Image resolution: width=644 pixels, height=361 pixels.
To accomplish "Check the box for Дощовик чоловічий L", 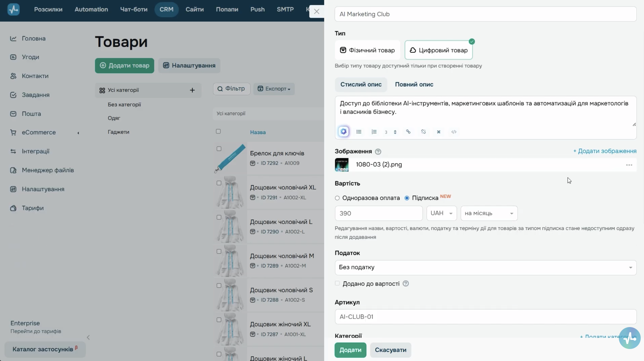I will (x=219, y=217).
